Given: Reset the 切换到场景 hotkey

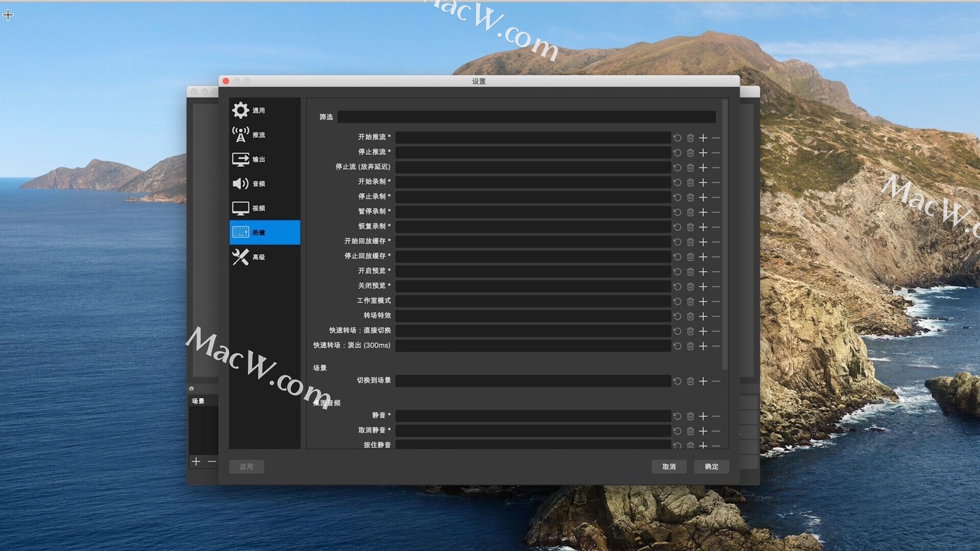Looking at the screenshot, I should (677, 381).
